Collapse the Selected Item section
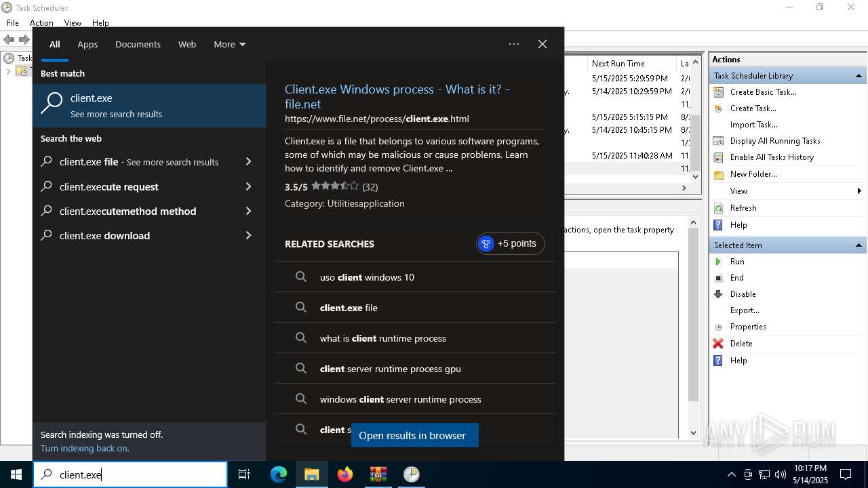 click(859, 245)
